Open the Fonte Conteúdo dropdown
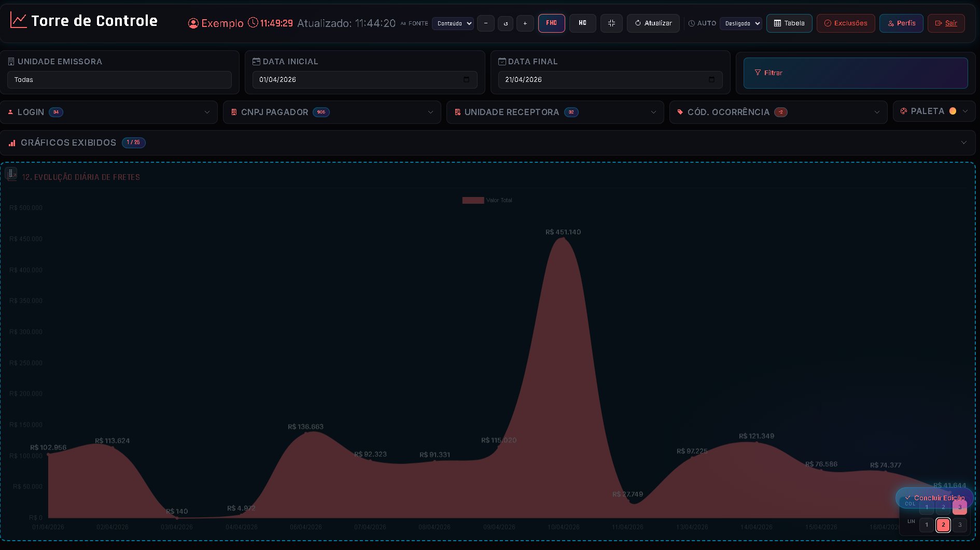Screen dimensions: 980x550 (453, 23)
